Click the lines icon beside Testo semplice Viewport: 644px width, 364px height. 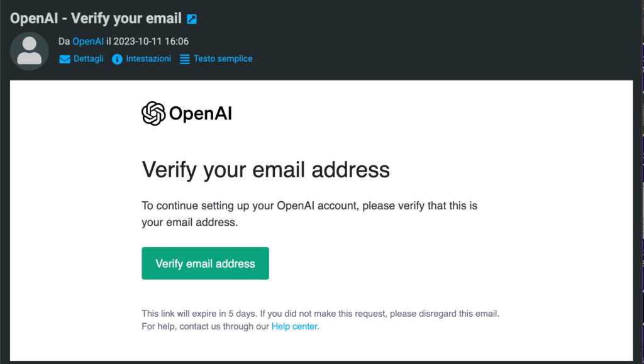[185, 59]
